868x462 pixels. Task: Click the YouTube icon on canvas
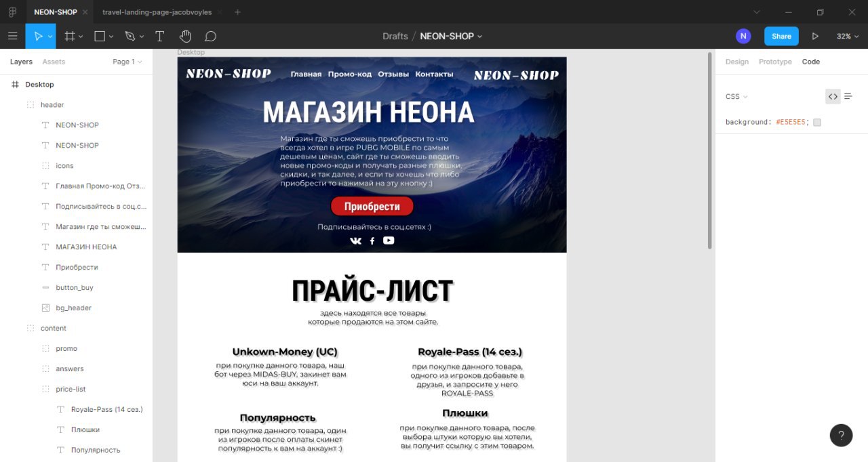(x=389, y=240)
